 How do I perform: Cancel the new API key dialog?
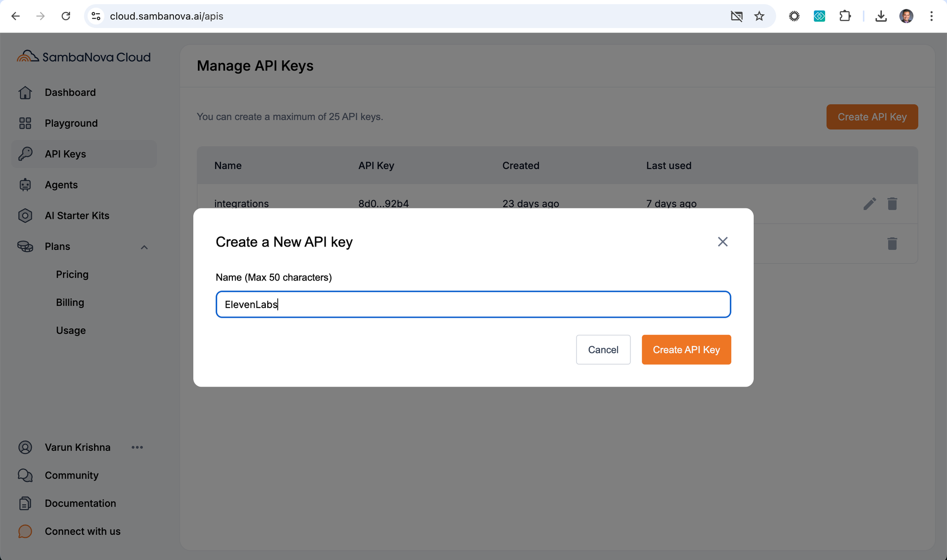603,350
